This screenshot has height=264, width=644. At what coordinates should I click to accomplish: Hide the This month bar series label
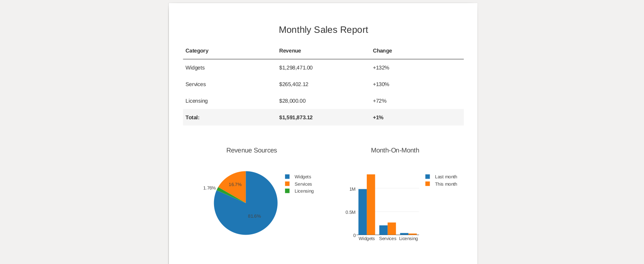(446, 184)
